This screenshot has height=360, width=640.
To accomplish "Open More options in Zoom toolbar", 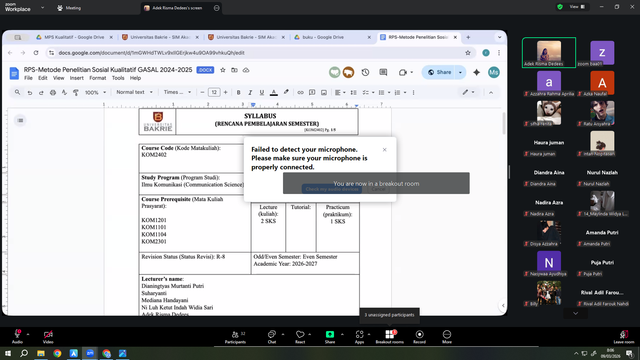I will click(447, 336).
